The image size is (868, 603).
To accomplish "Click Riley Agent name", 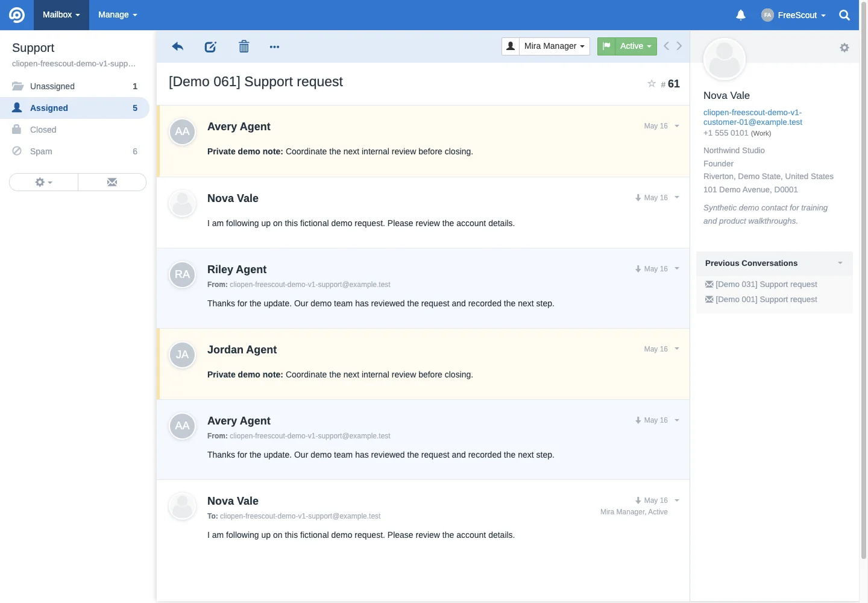I will tap(237, 270).
